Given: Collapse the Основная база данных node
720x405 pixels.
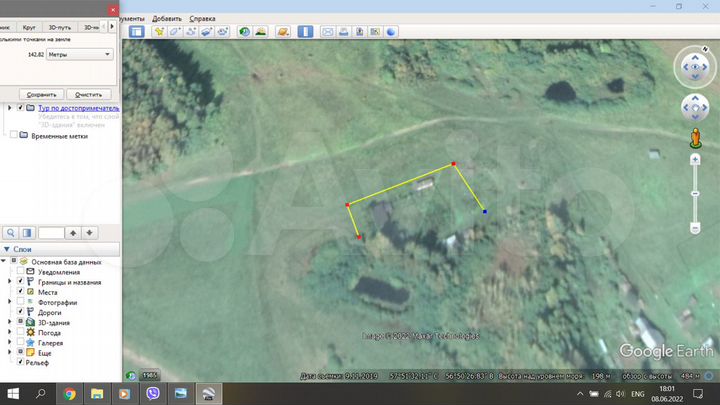Looking at the screenshot, I should tap(3, 261).
